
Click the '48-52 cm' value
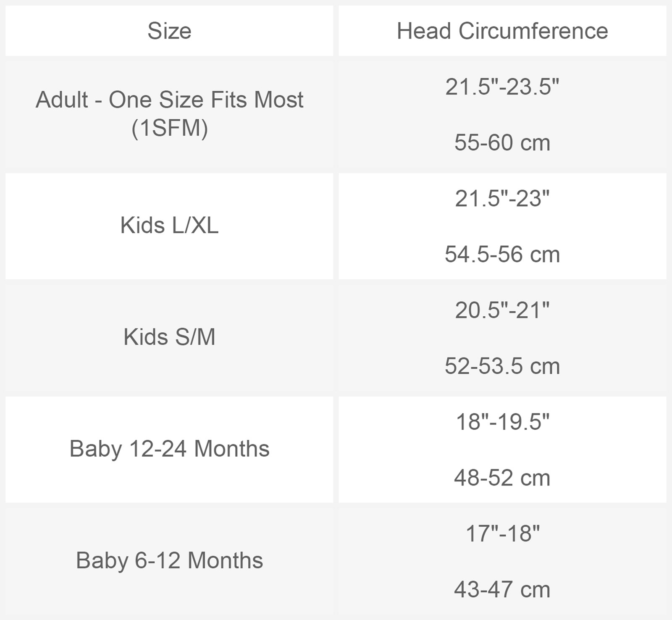(502, 478)
